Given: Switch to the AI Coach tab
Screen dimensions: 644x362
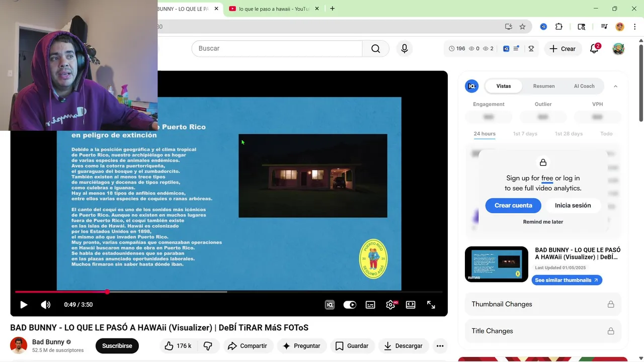Looking at the screenshot, I should (584, 86).
